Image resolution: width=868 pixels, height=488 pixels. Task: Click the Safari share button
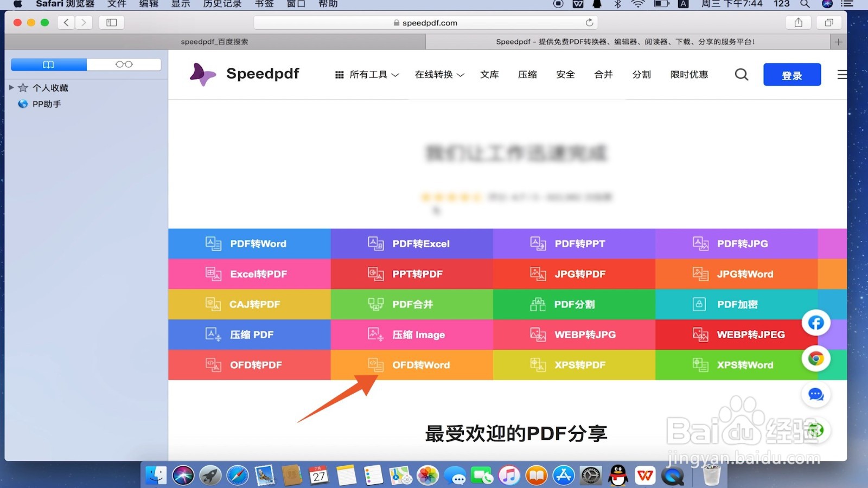pos(799,23)
